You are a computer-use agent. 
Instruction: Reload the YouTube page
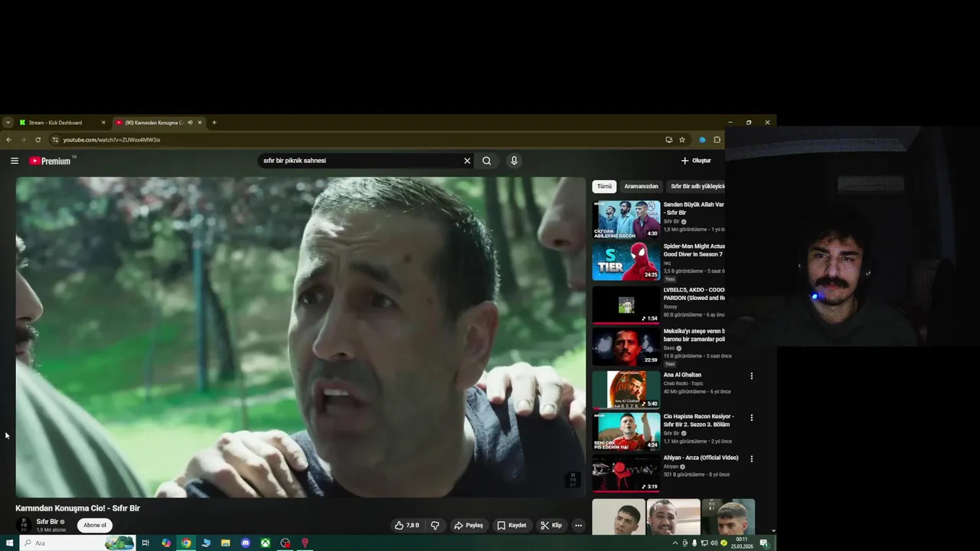[38, 140]
